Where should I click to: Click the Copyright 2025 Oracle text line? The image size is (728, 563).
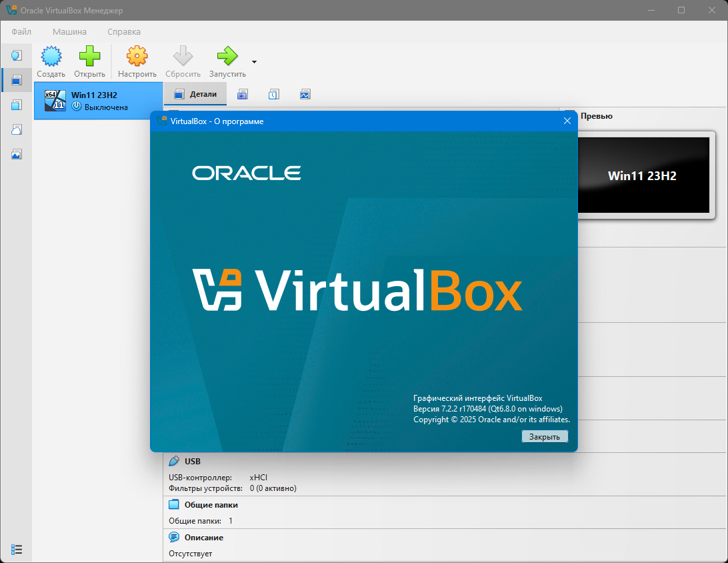coord(491,420)
